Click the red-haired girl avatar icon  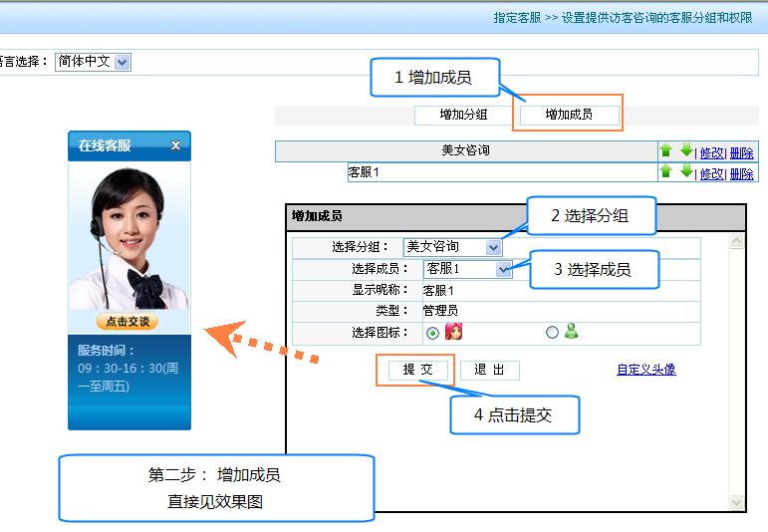coord(453,332)
